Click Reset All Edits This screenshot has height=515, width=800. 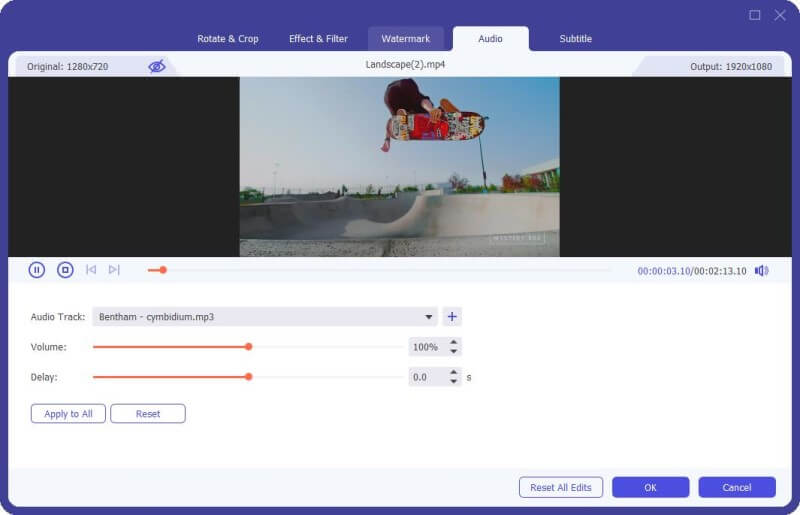pyautogui.click(x=561, y=487)
